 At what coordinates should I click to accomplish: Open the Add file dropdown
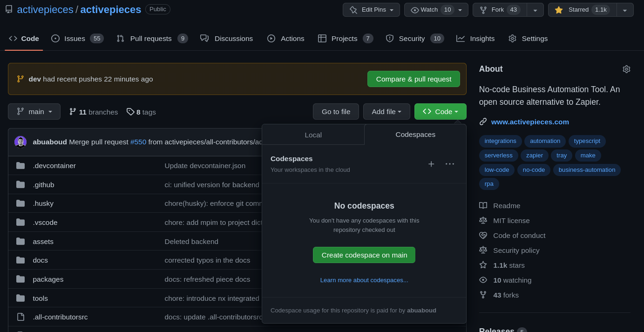pos(386,111)
